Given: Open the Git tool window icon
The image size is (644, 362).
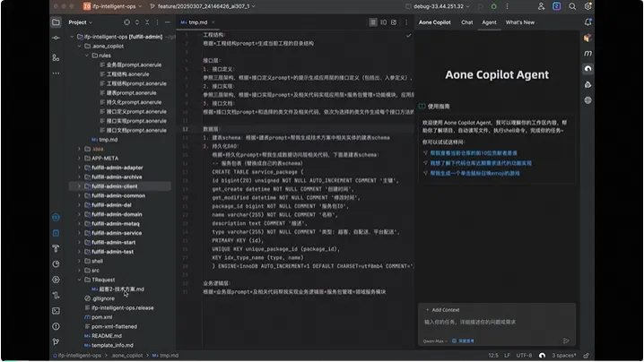Looking at the screenshot, I should [x=56, y=341].
